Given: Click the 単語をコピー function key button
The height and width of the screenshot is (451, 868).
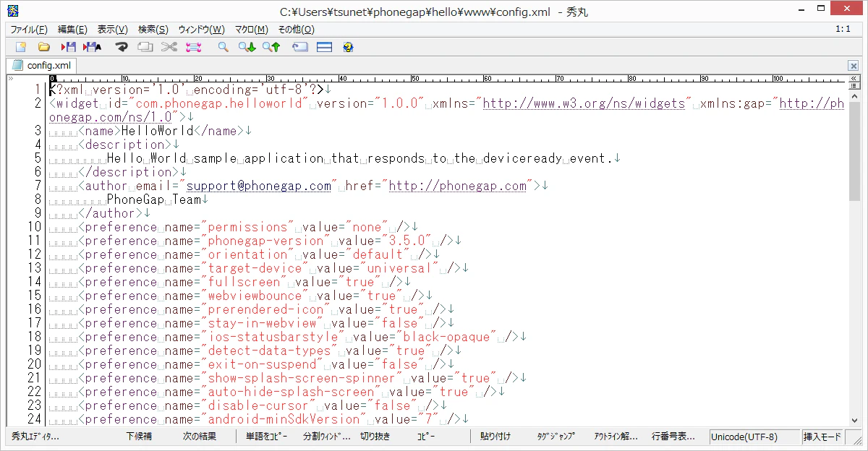Looking at the screenshot, I should pyautogui.click(x=266, y=437).
